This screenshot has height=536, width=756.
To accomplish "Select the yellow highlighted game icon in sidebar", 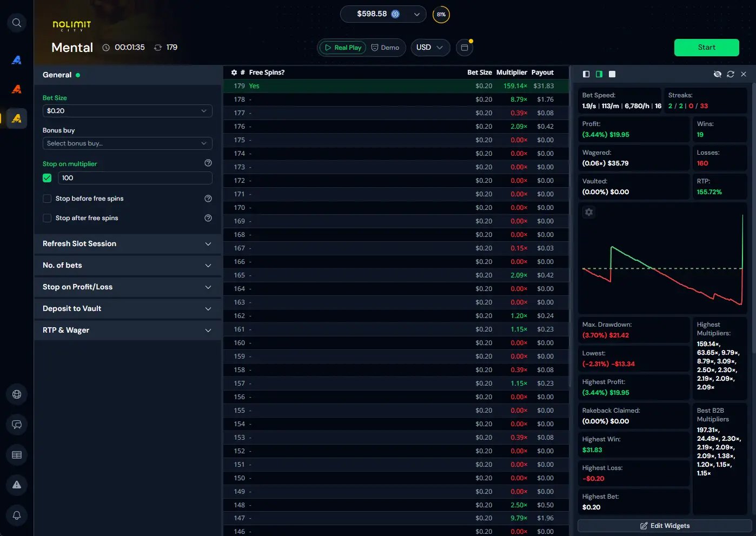I will 16,118.
